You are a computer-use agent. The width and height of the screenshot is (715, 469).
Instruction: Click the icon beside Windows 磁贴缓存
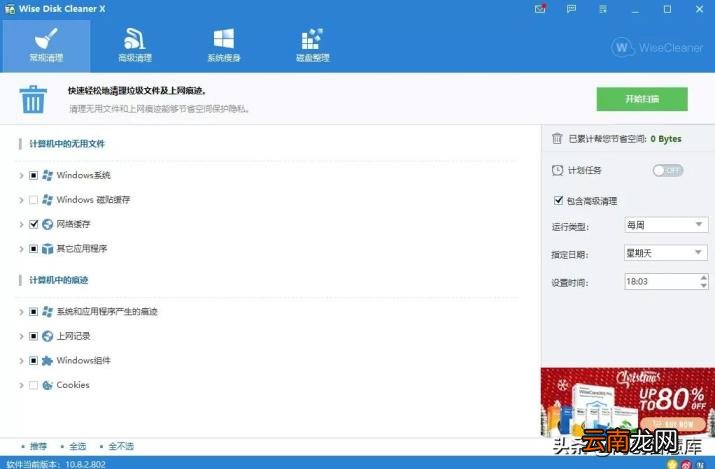point(47,200)
